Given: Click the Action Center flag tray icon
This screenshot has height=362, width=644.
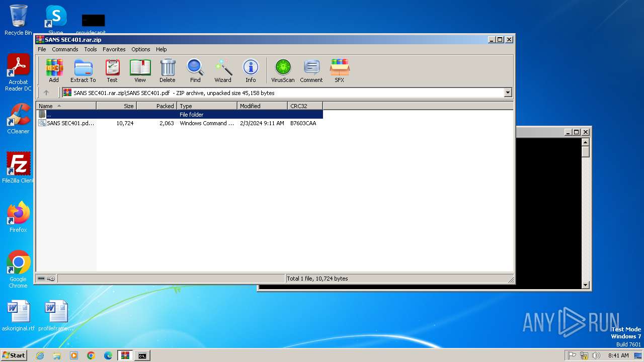Looking at the screenshot, I should click(x=572, y=355).
